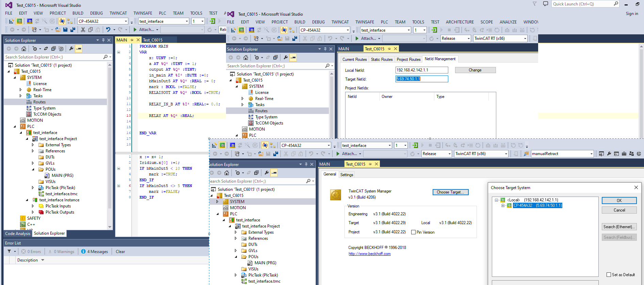Click Properties wrench in bottom Solution Explorer
The image size is (644, 285).
(266, 173)
